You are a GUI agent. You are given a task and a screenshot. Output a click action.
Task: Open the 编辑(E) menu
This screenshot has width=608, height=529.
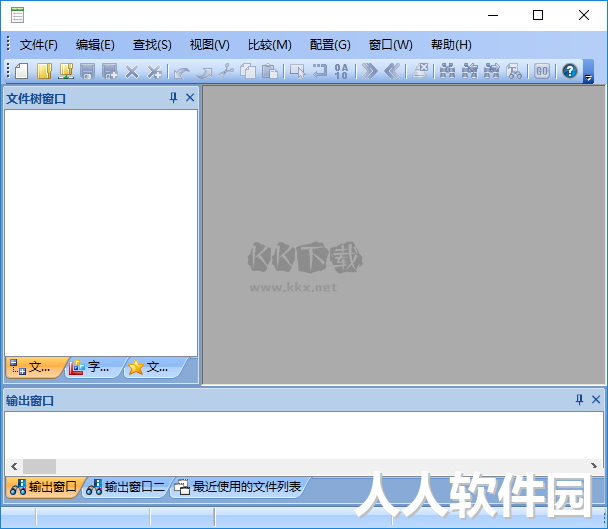pyautogui.click(x=95, y=45)
